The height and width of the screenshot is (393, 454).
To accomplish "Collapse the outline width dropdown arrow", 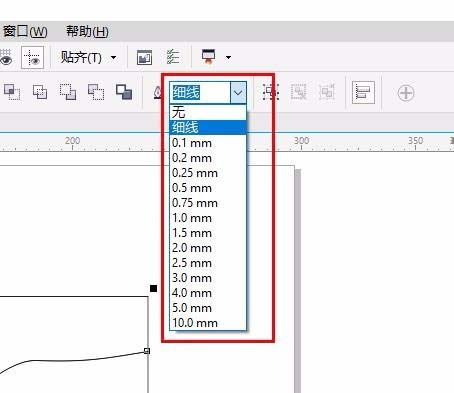I will 238,92.
